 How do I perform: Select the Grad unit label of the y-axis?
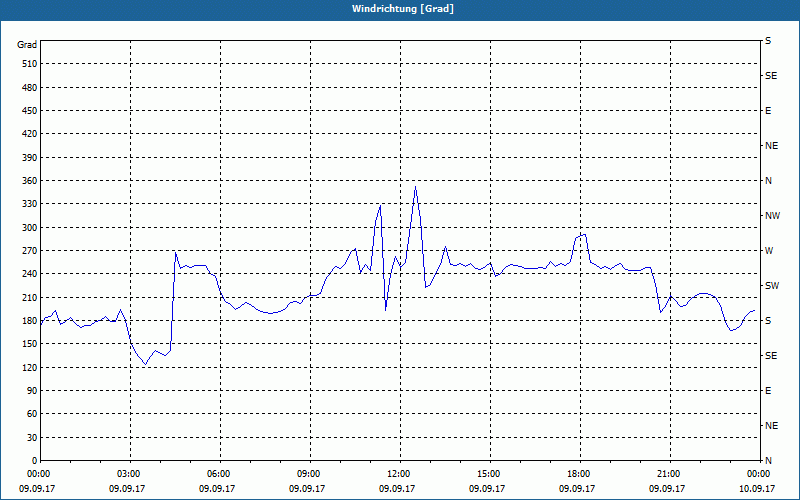pos(27,45)
